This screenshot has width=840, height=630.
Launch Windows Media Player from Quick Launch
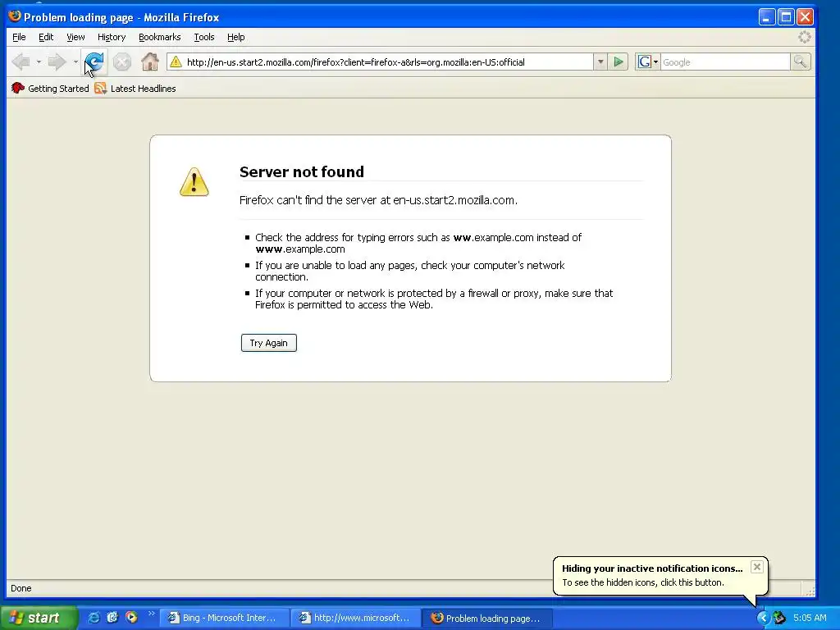131,618
